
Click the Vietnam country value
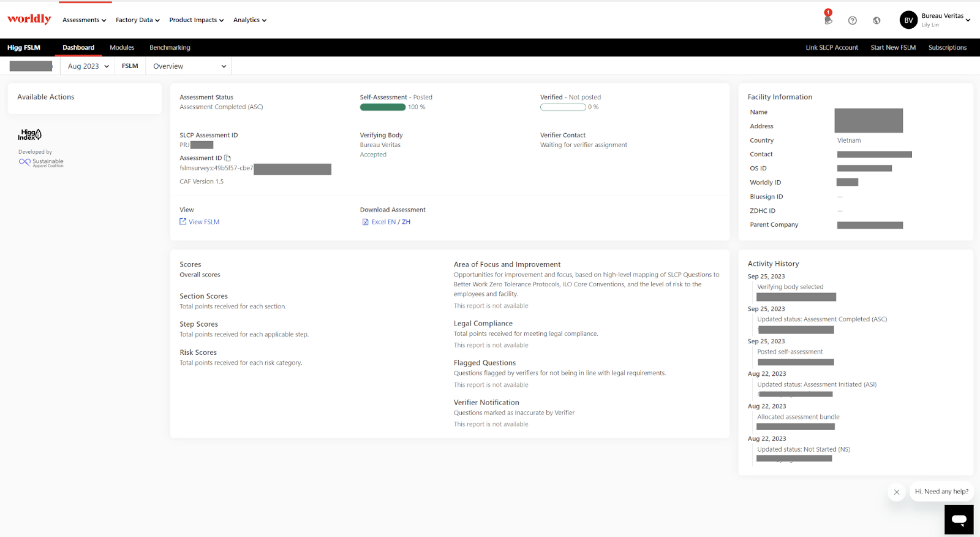point(849,140)
